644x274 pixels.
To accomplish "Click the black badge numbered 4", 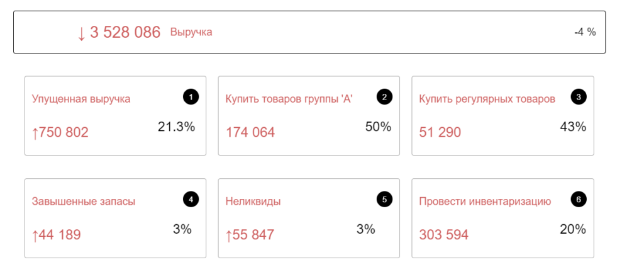I will (x=191, y=200).
